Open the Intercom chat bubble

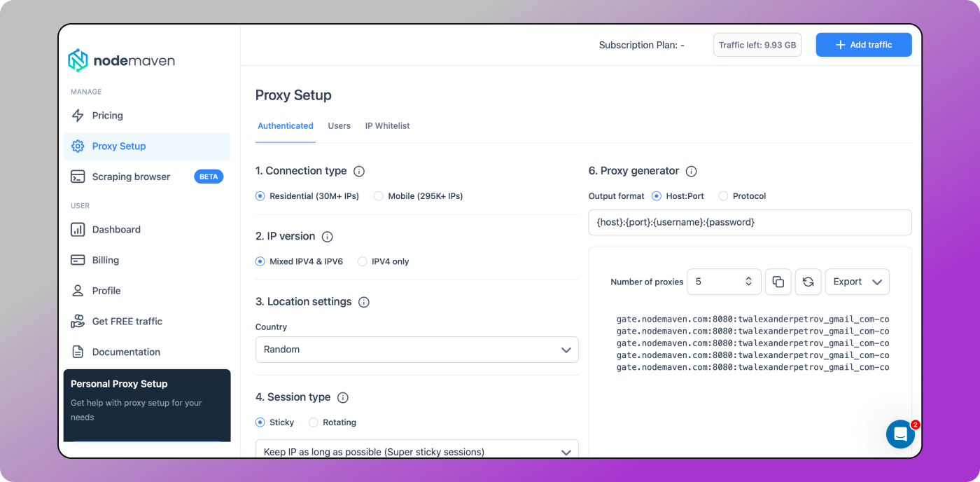click(900, 434)
